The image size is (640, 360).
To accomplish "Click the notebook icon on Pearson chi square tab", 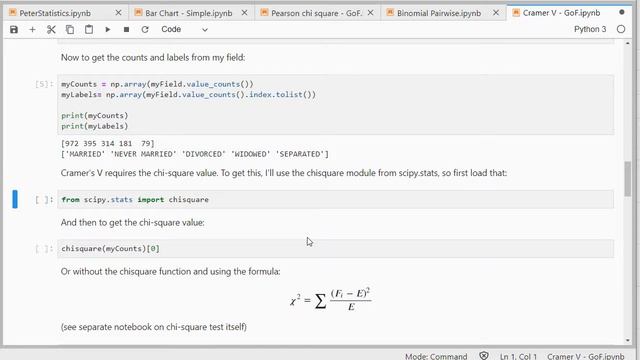I will [x=264, y=13].
